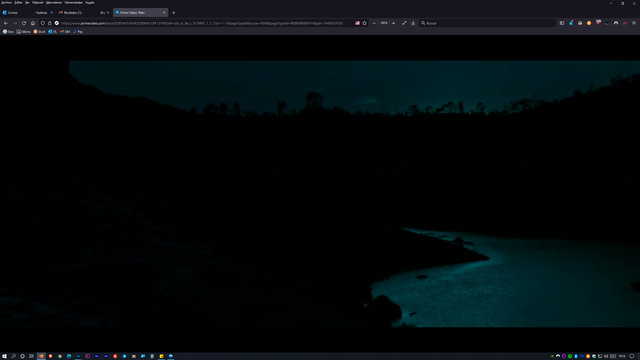This screenshot has width=640, height=360.
Task: Open the OL bookmark
Action: (x=53, y=31)
